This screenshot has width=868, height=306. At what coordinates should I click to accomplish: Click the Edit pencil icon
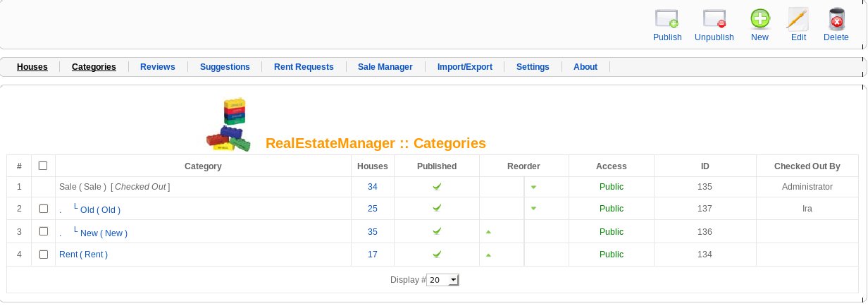(798, 19)
